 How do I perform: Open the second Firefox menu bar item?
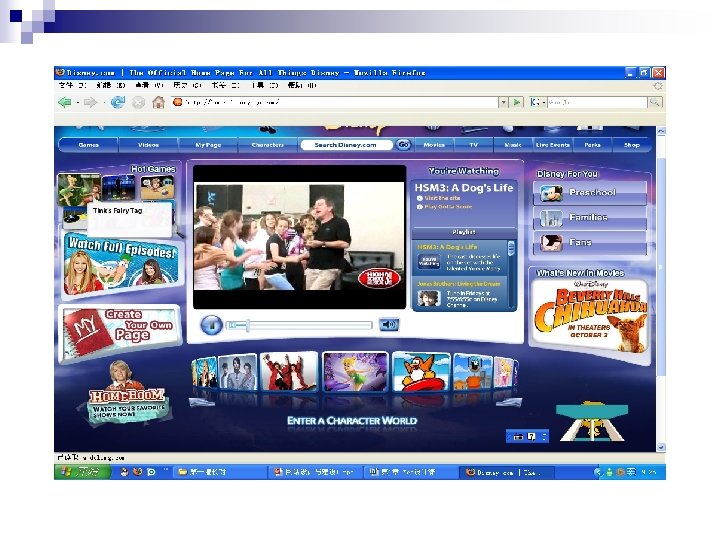tap(111, 85)
